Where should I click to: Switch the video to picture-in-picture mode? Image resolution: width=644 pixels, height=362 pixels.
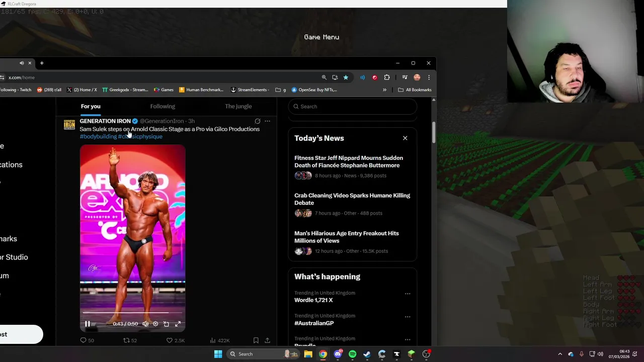167,324
